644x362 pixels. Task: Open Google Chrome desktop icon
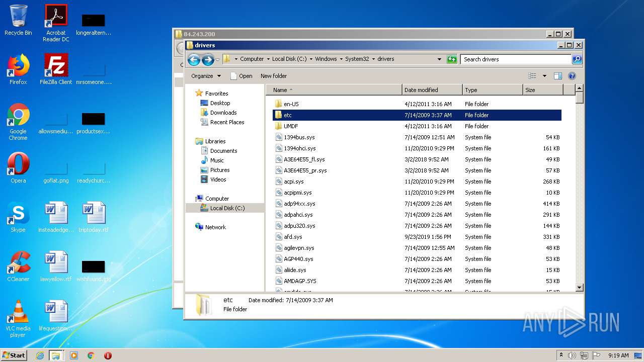(18, 122)
